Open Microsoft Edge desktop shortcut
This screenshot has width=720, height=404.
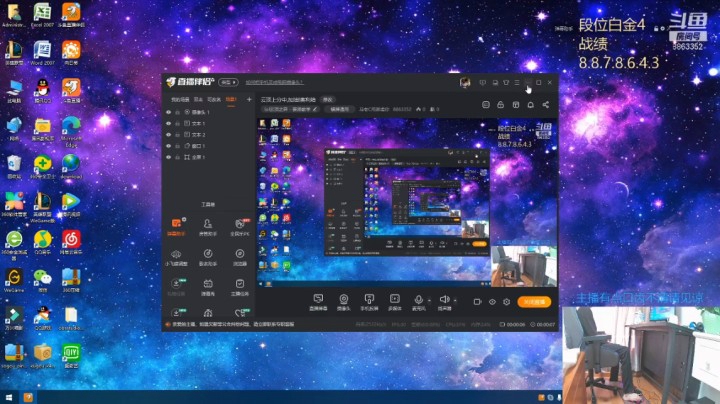[x=71, y=132]
